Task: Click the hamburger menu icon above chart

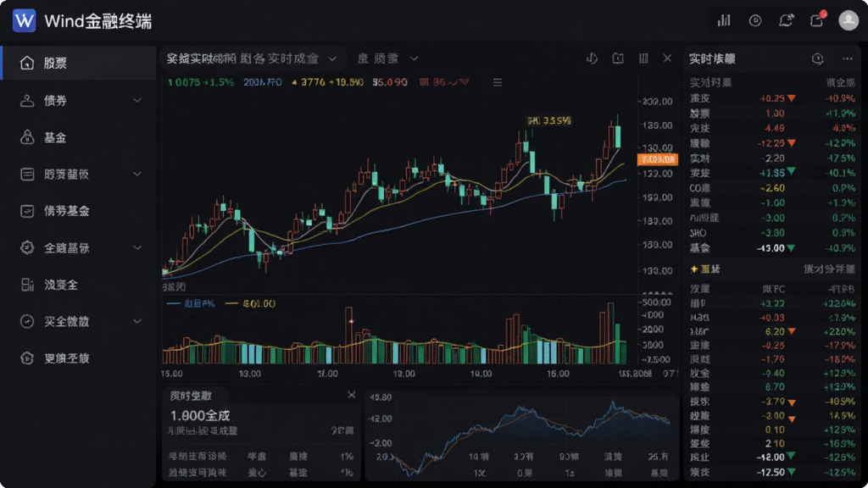Action: tap(498, 82)
